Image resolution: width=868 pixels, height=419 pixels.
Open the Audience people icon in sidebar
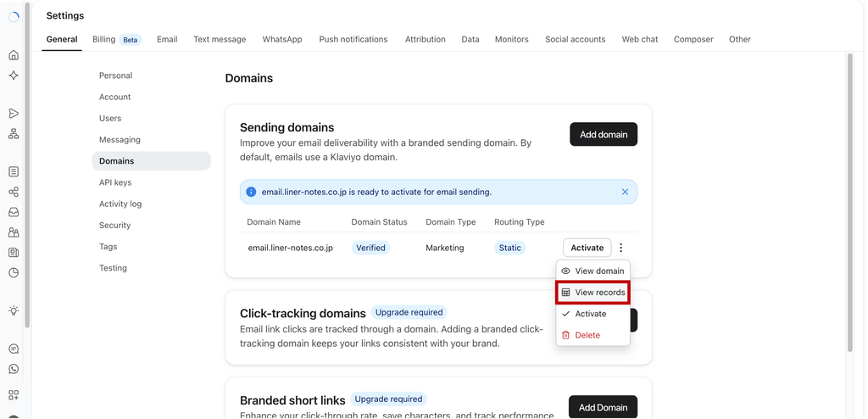[14, 232]
